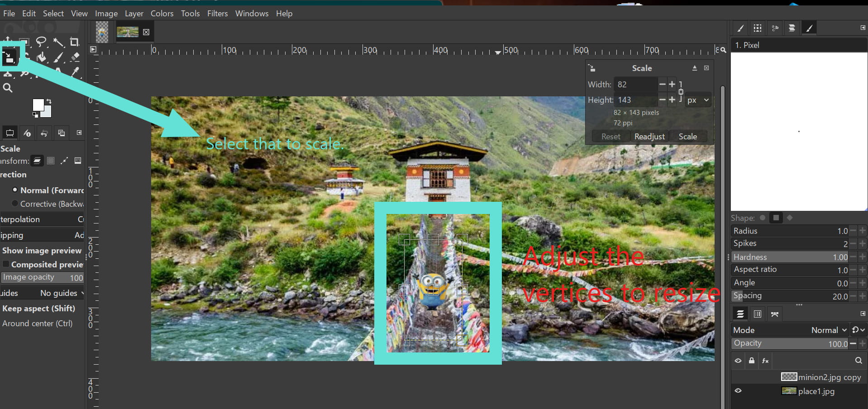The height and width of the screenshot is (409, 868).
Task: Open the Brushes tab in right dock
Action: [740, 28]
